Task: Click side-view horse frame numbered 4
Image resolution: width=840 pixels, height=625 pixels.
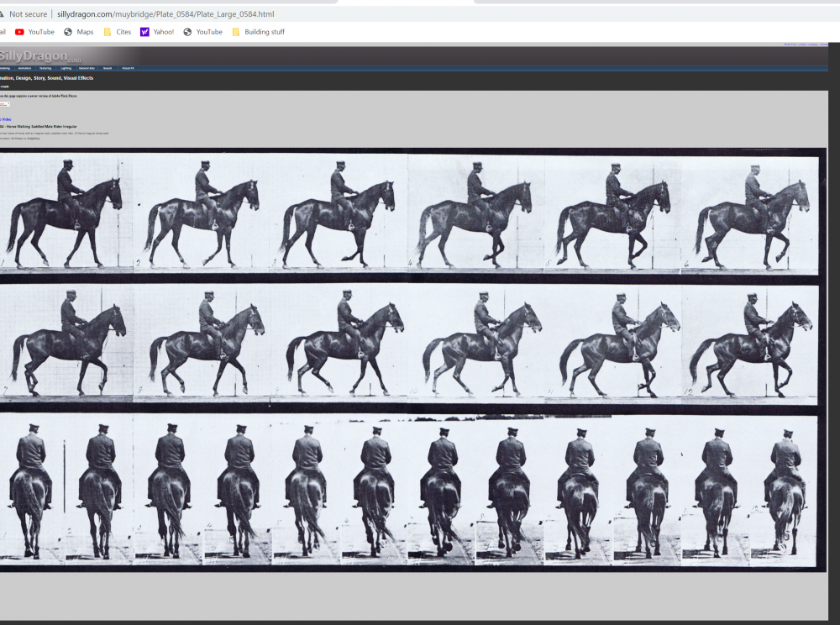Action: pos(475,213)
